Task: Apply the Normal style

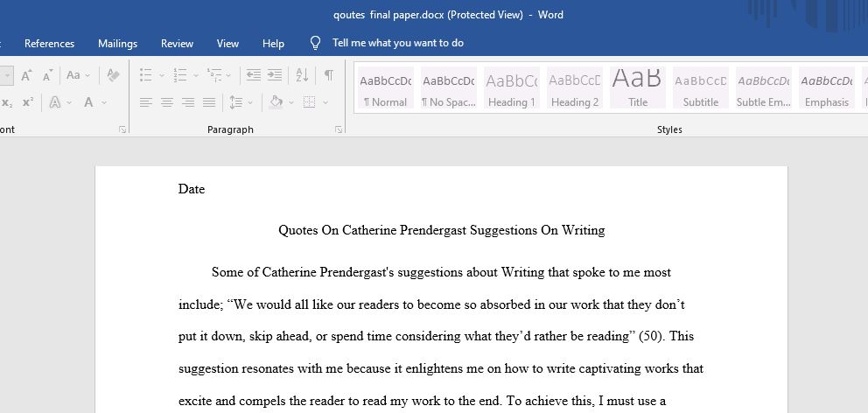Action: (385, 88)
